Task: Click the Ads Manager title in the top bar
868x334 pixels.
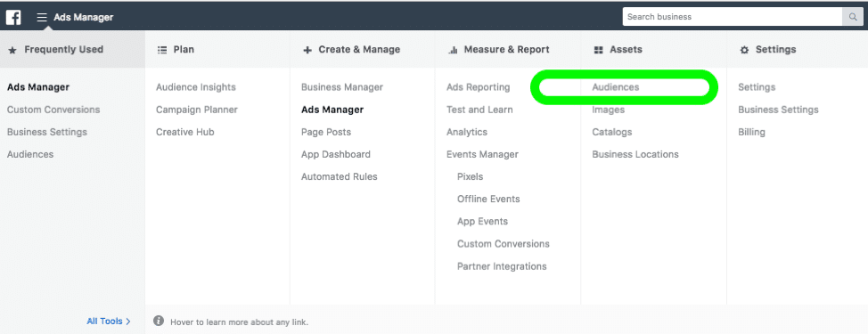Action: point(84,17)
